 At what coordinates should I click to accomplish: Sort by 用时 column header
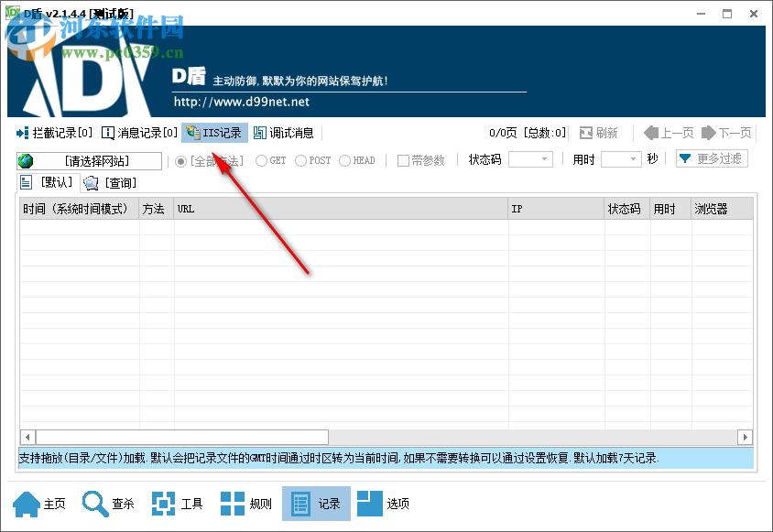click(670, 209)
